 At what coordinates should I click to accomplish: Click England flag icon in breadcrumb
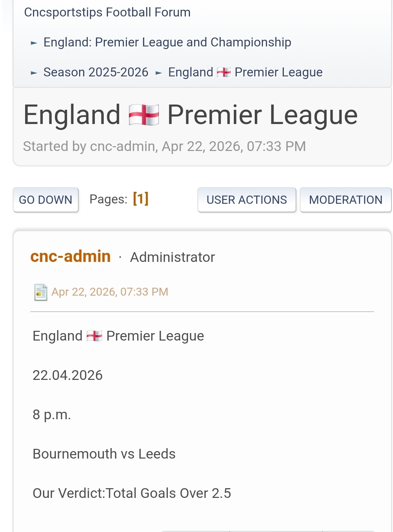click(224, 72)
